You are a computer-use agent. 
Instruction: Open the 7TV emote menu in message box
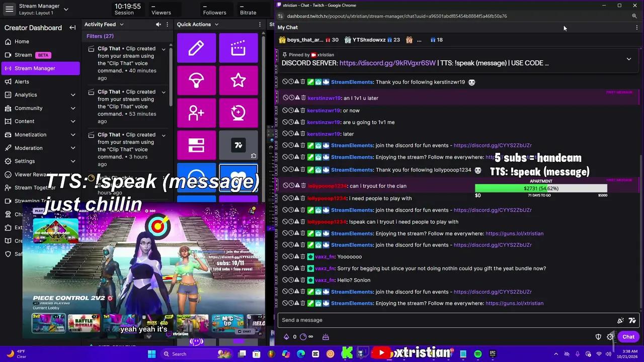632,320
